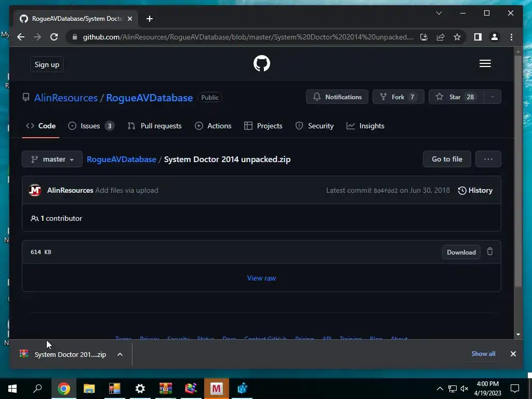Click the View raw link
The image size is (532, 399).
click(261, 278)
